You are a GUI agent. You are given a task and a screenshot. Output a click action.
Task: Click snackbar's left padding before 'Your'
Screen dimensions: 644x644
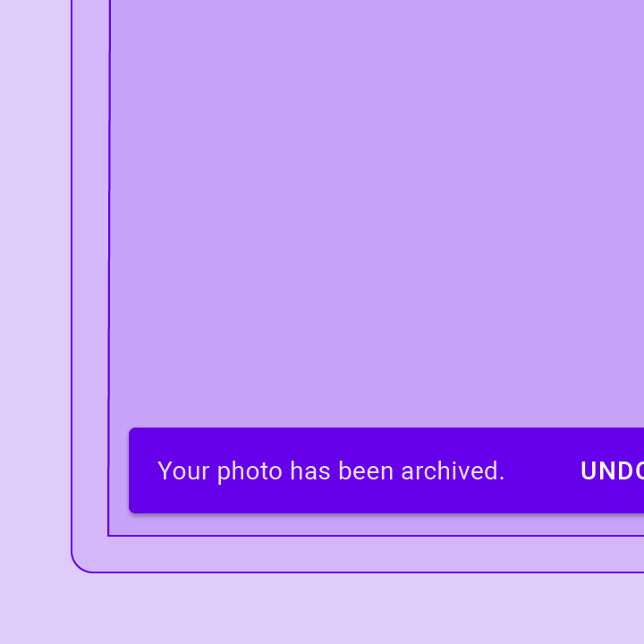[143, 470]
